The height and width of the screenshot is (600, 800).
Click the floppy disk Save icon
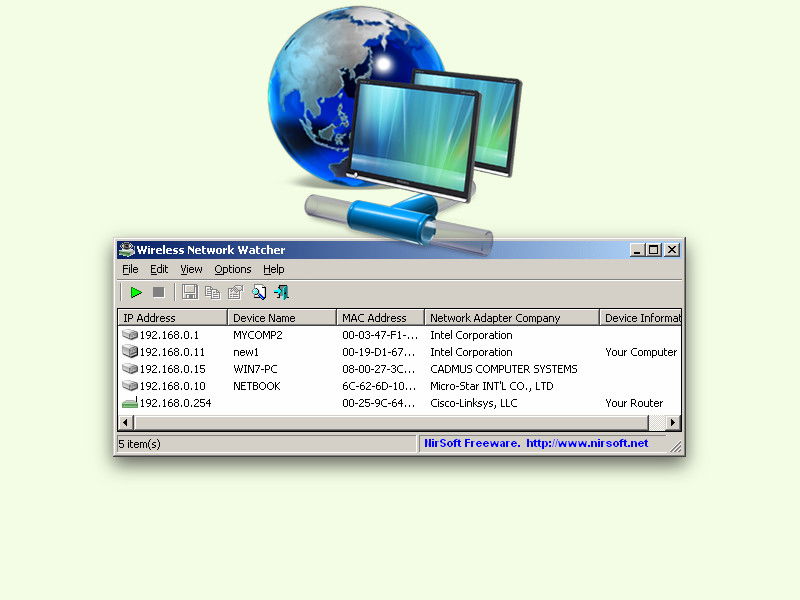coord(190,292)
